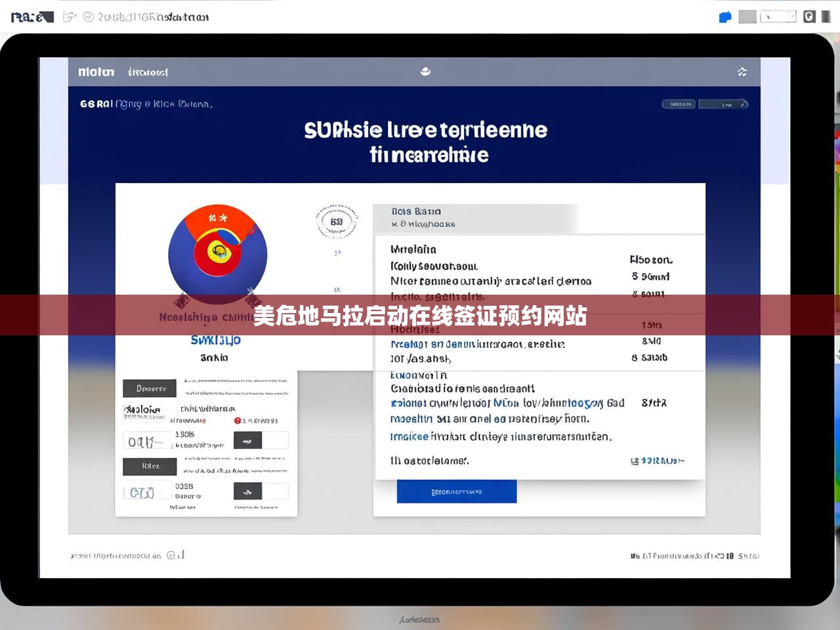The image size is (840, 630).
Task: Click the circular dotted stamp seal icon
Action: (337, 222)
